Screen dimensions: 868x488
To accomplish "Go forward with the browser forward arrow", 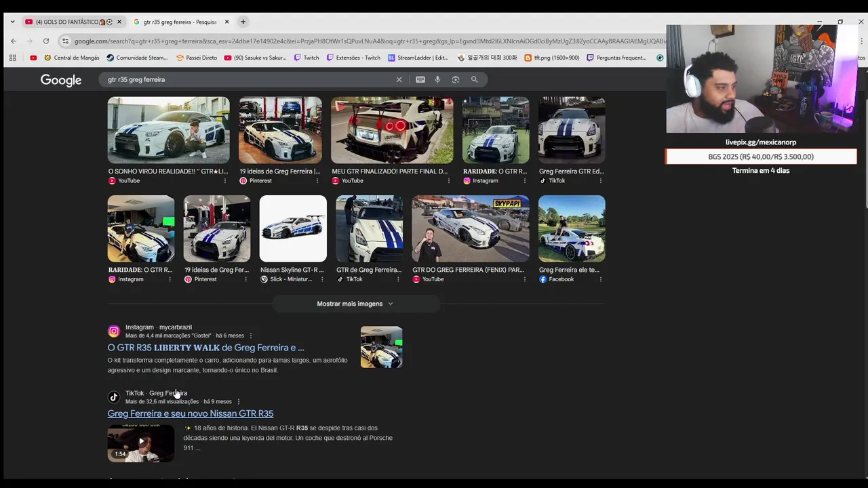I will click(29, 41).
